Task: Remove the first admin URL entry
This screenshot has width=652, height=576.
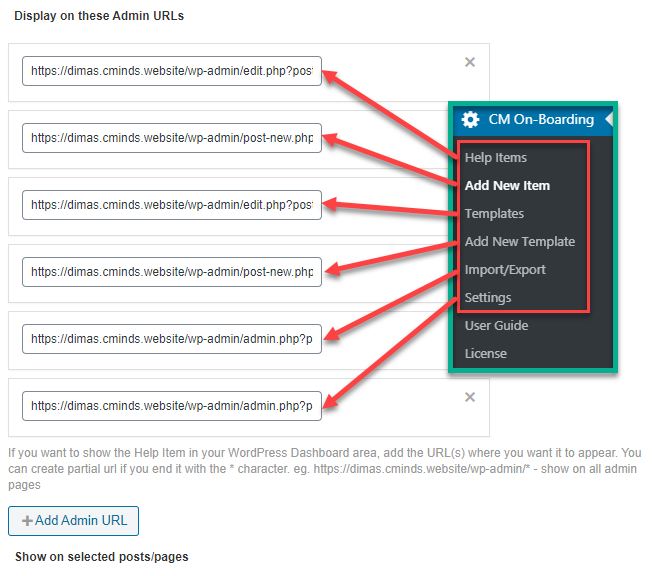Action: 469,62
